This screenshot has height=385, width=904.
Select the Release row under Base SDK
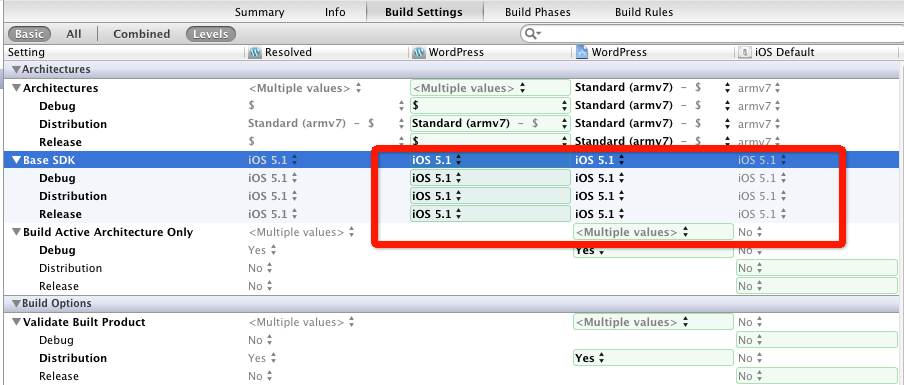pos(60,214)
